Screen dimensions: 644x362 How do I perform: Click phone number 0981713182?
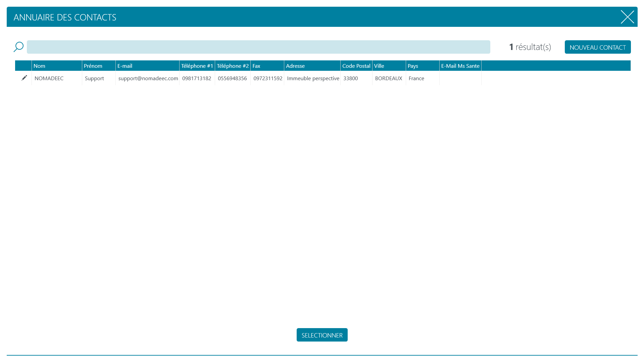(197, 78)
